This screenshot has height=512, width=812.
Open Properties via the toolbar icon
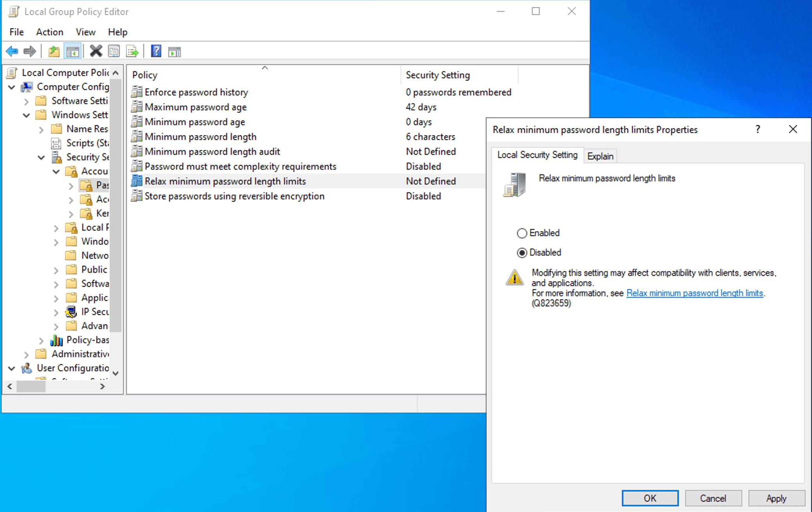pyautogui.click(x=114, y=51)
